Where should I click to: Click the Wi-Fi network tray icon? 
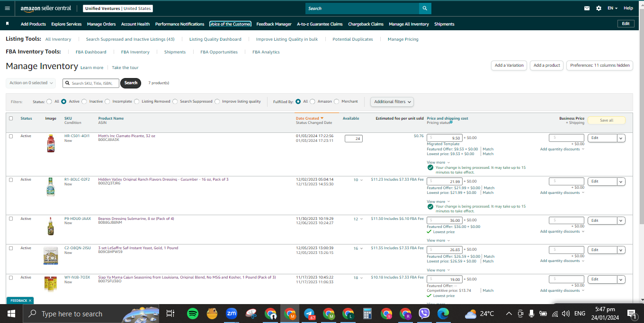point(555,314)
